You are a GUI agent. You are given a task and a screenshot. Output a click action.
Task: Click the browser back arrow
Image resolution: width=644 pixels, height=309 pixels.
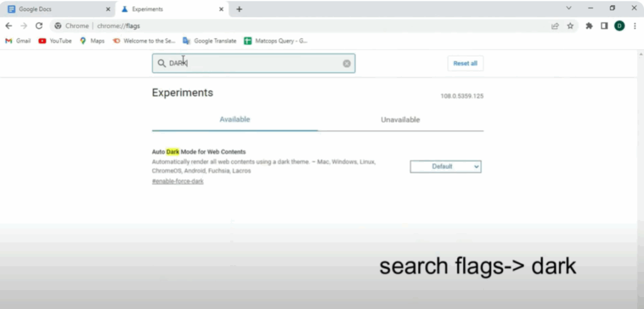9,26
